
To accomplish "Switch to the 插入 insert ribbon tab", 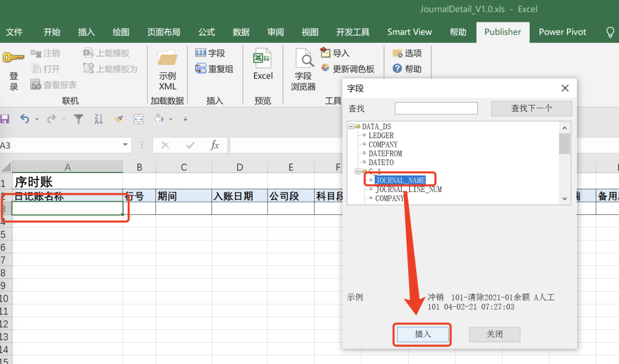I will coord(87,32).
